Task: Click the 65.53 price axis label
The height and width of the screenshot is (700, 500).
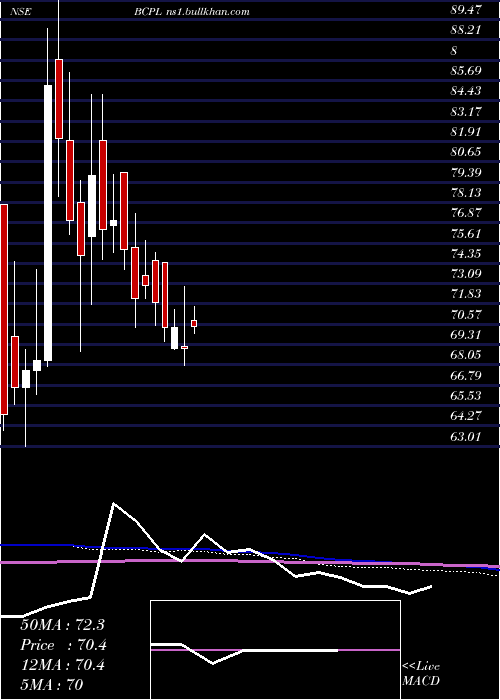Action: coord(466,396)
